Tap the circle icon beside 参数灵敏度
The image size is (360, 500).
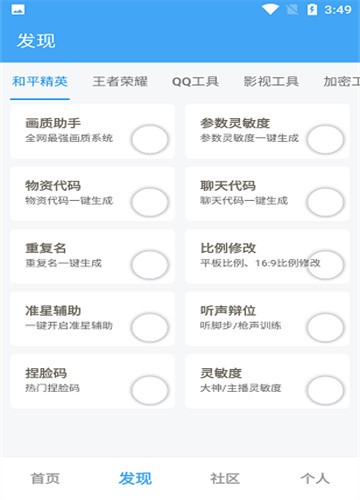[x=325, y=139]
